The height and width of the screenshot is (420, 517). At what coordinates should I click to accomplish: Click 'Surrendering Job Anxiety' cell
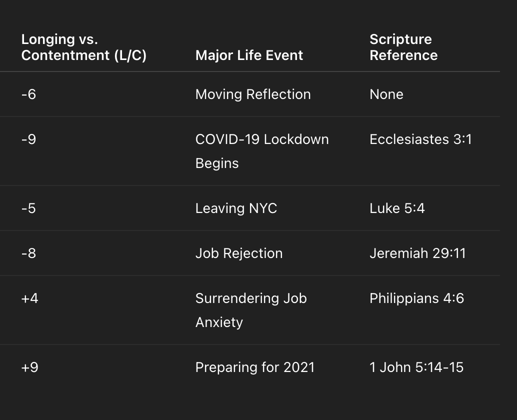251,310
